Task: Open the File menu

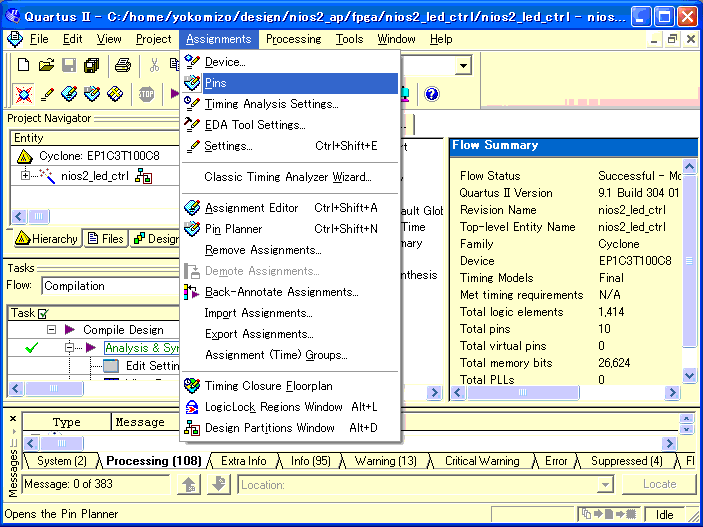Action: point(39,39)
